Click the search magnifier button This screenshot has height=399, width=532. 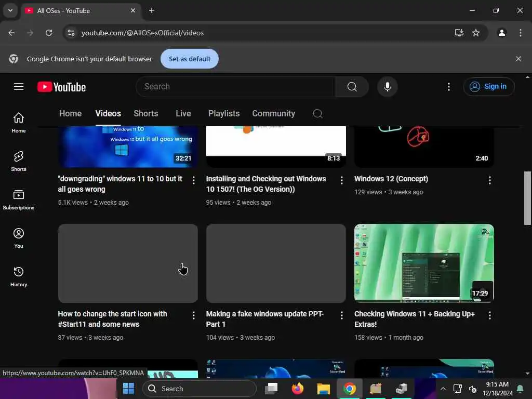tap(352, 87)
